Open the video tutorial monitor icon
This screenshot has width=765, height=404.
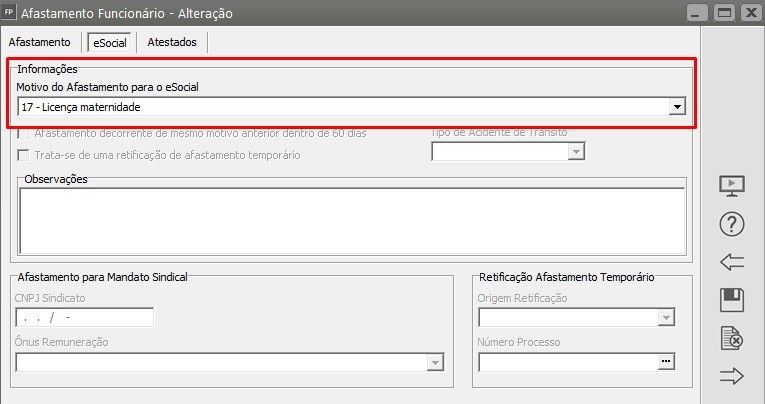point(732,186)
